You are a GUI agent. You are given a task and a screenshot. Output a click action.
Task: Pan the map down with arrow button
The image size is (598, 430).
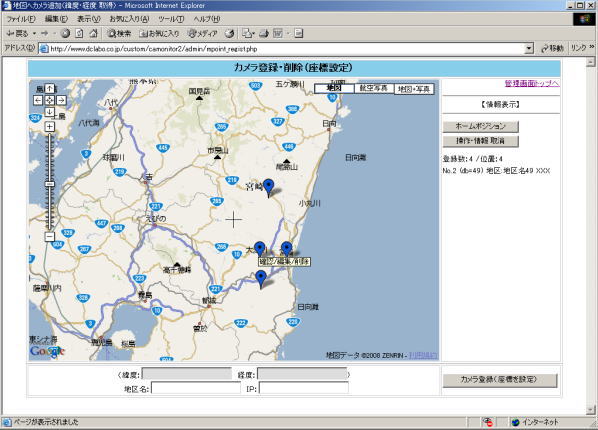[x=50, y=112]
